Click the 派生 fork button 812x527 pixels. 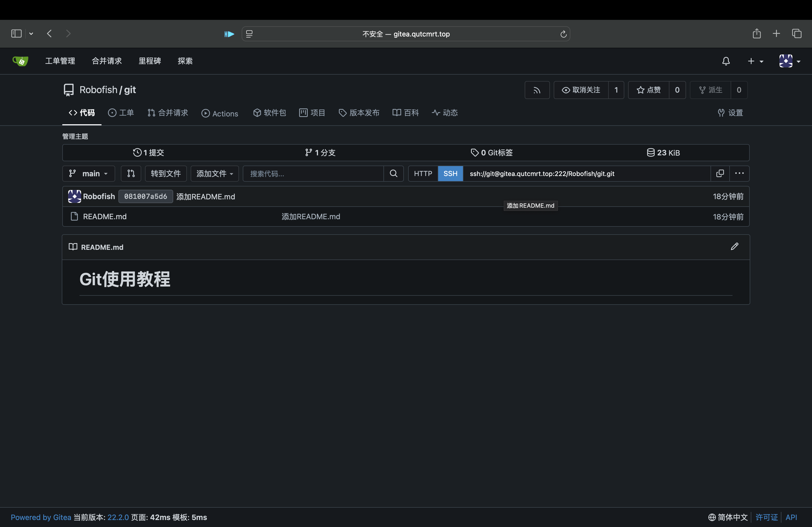[710, 90]
